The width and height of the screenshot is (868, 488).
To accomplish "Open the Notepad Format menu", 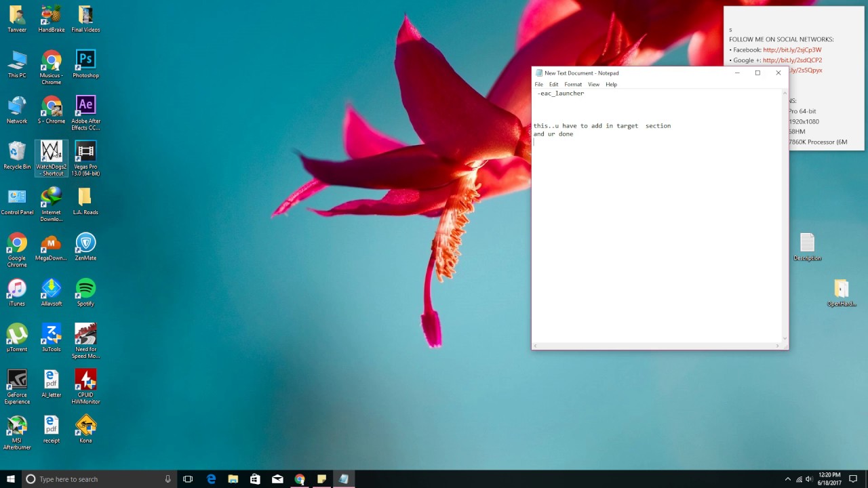I will coord(573,84).
